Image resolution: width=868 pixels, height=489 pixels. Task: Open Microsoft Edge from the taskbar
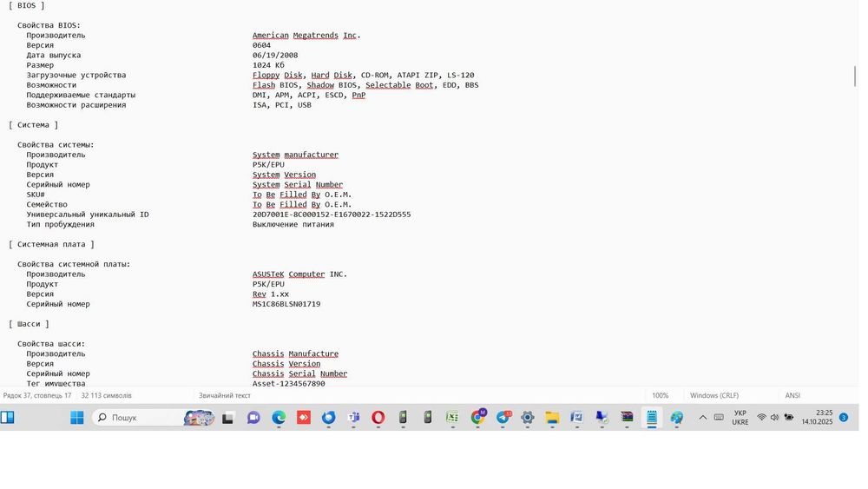[279, 417]
